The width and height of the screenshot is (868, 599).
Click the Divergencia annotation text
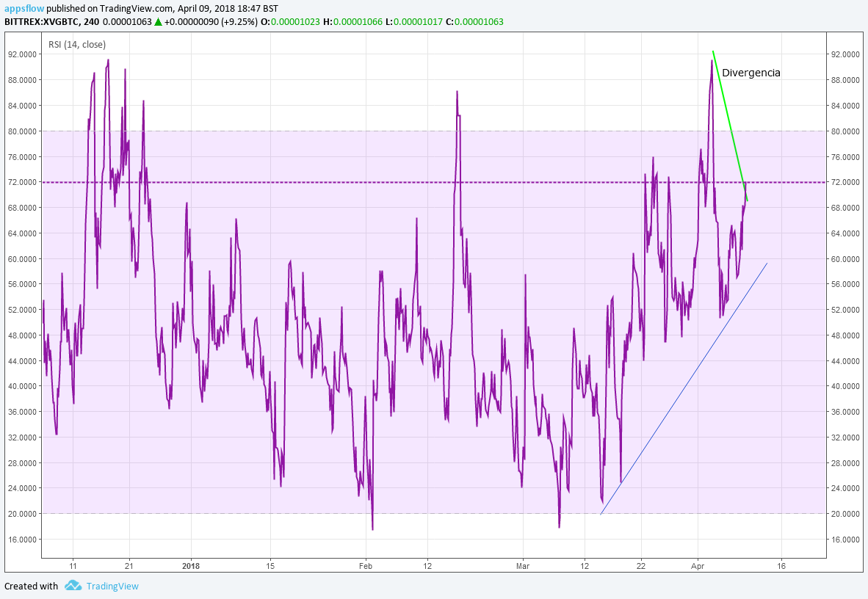click(x=751, y=73)
